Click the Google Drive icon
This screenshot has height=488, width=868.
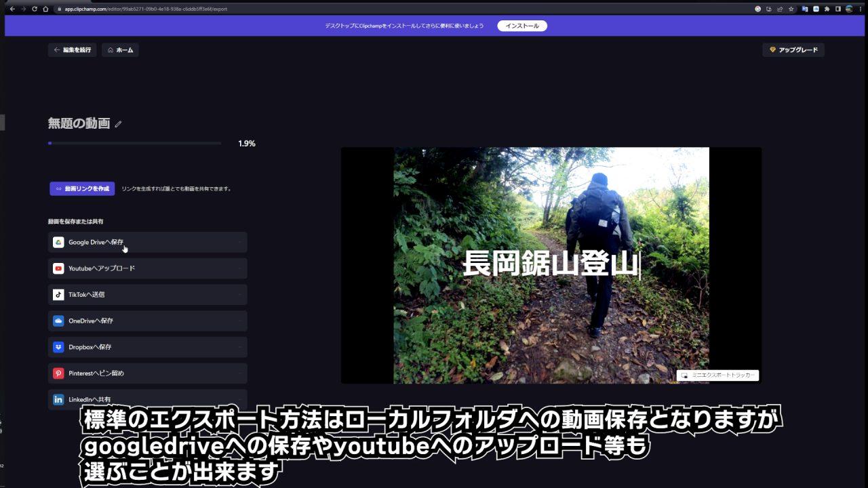58,243
